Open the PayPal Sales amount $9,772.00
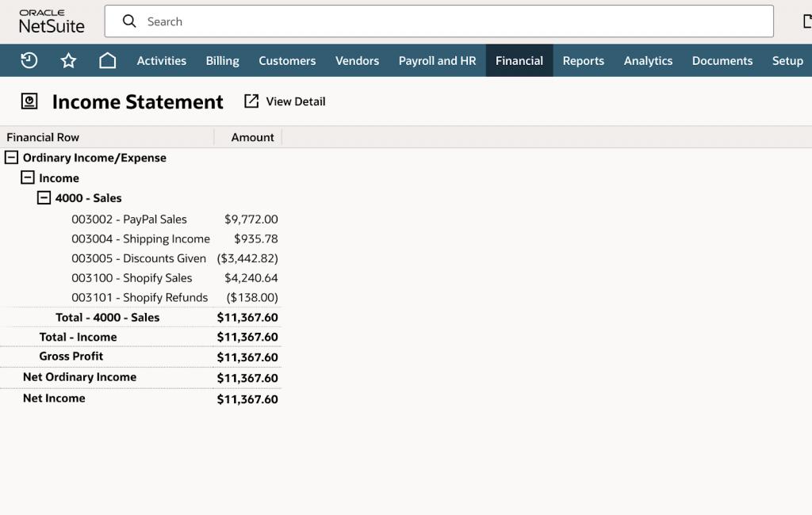Viewport: 812px width, 515px height. pyautogui.click(x=251, y=219)
